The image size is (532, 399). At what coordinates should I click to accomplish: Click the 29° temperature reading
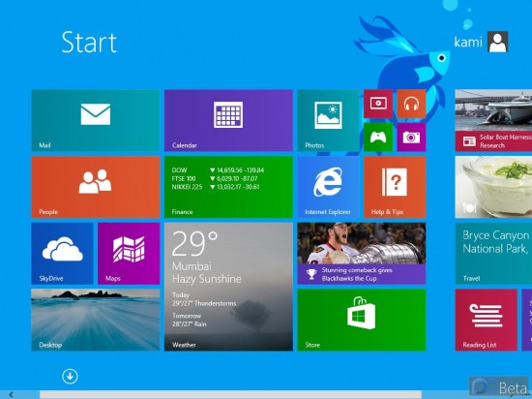[194, 243]
